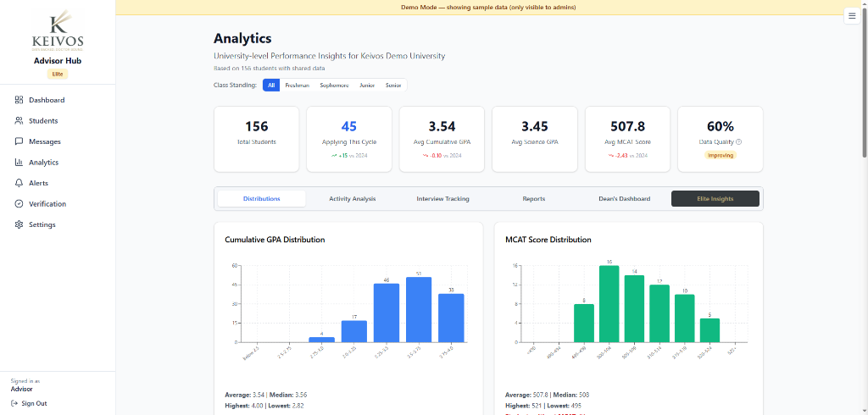Click the Elite badge under Advisor Hub
This screenshot has width=868, height=415.
coord(58,75)
